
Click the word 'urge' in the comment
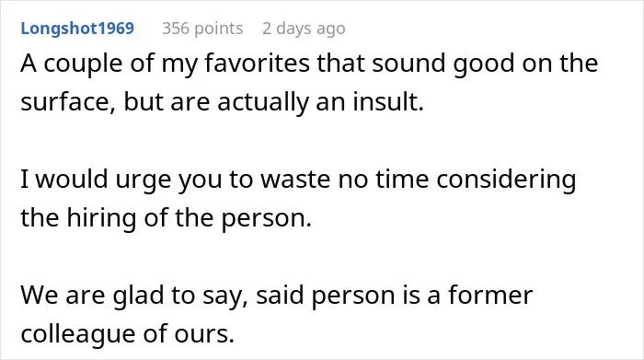tap(143, 181)
